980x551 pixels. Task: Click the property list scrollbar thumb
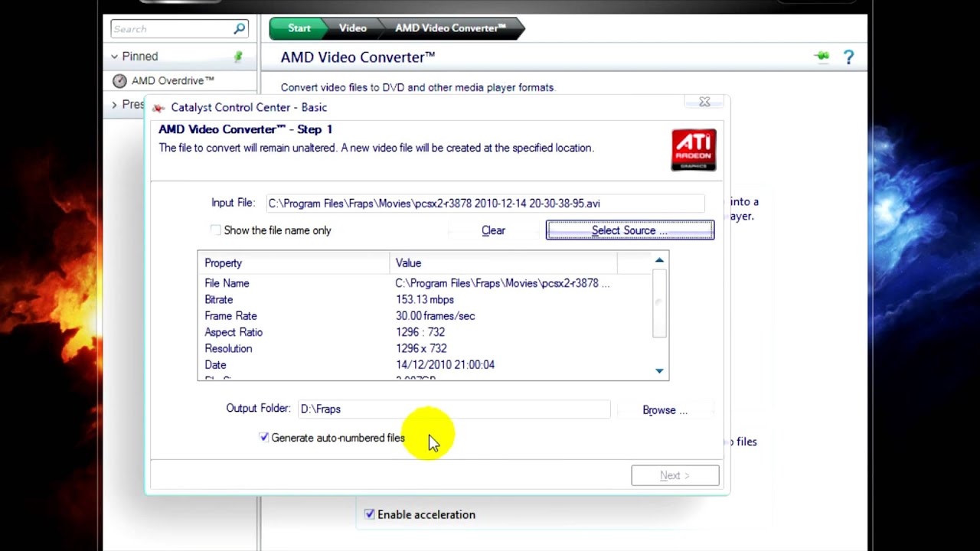[x=659, y=303]
